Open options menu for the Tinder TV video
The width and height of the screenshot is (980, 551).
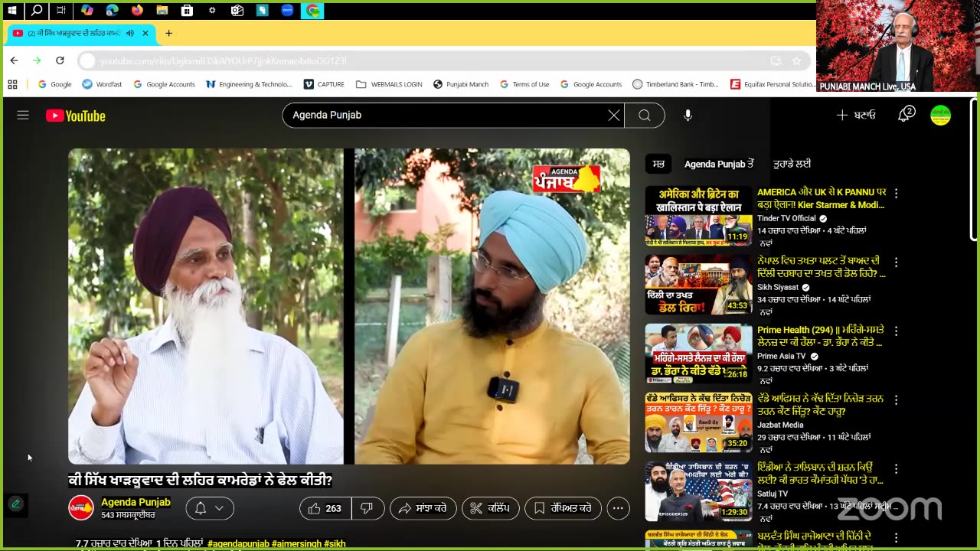coord(896,194)
